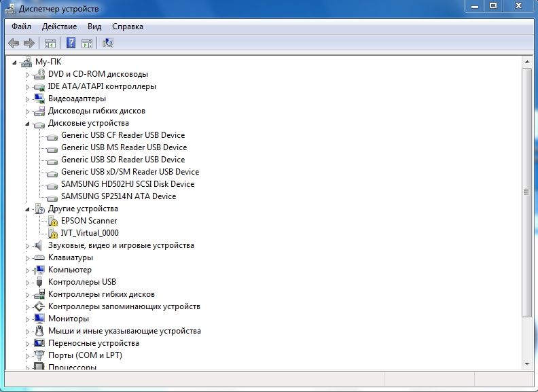Expand the Видеоадаптеры node
Viewport: 538px width, 392px height.
point(27,99)
